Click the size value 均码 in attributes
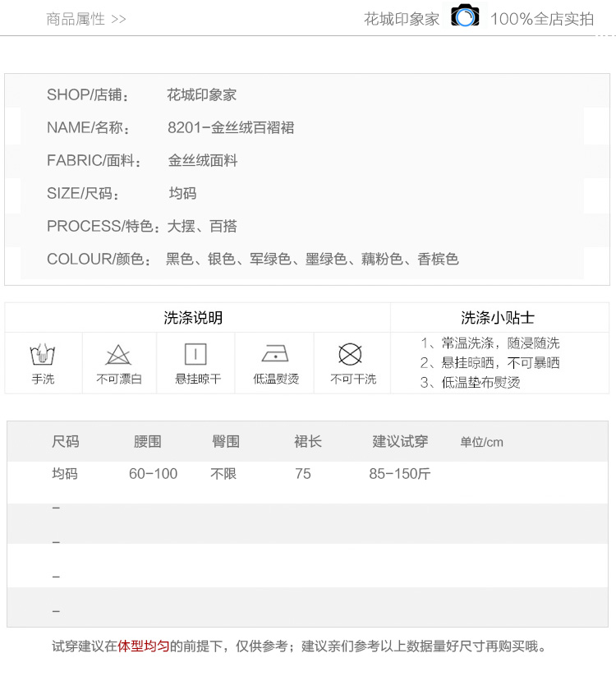The height and width of the screenshot is (690, 616). pyautogui.click(x=182, y=194)
